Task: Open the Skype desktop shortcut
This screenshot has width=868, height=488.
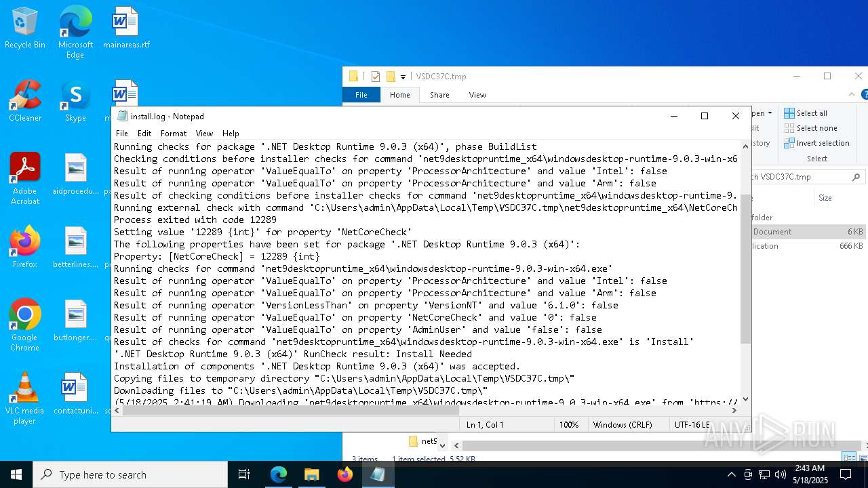Action: click(x=75, y=102)
